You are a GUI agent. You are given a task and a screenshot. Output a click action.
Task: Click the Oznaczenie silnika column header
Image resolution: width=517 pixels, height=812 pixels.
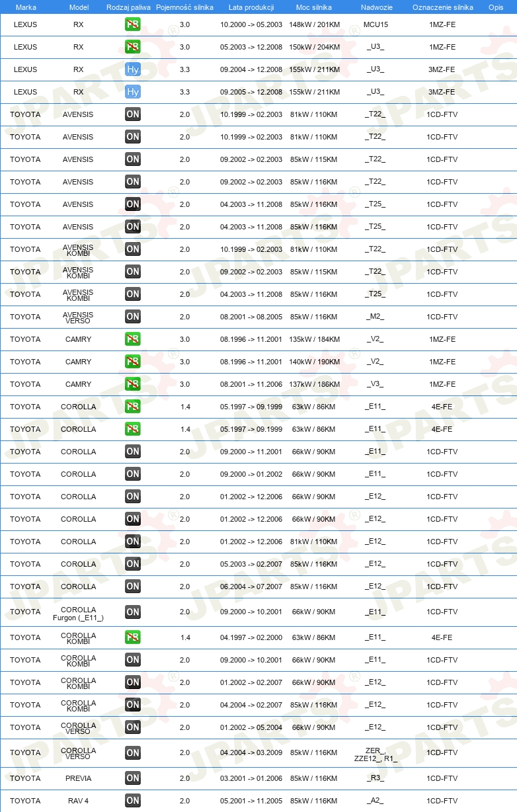click(x=442, y=7)
